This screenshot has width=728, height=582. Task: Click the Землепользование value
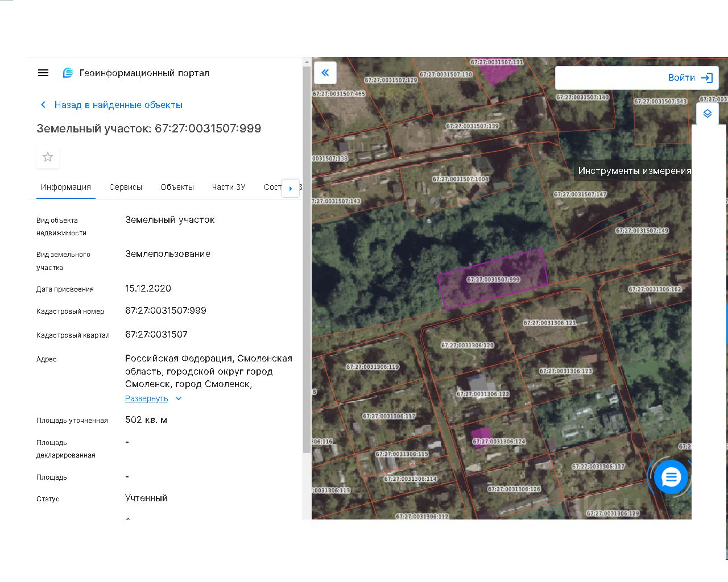168,254
